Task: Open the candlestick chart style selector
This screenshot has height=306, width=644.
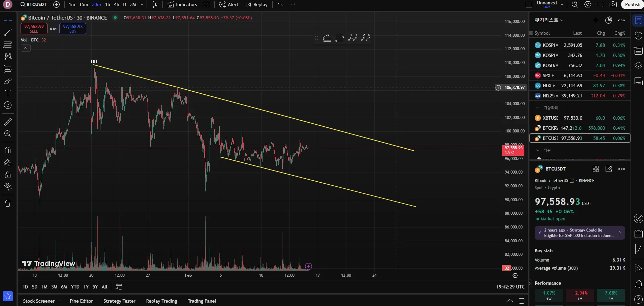Action: [x=155, y=5]
